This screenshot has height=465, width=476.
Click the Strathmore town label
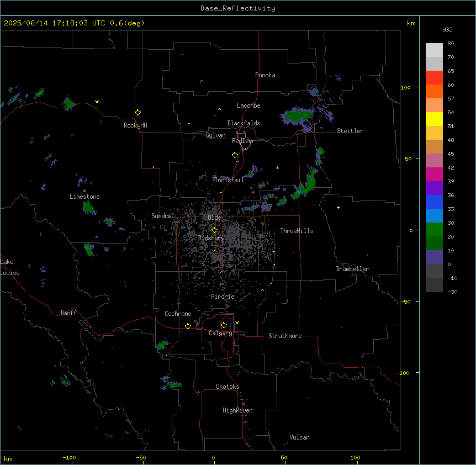pyautogui.click(x=285, y=336)
